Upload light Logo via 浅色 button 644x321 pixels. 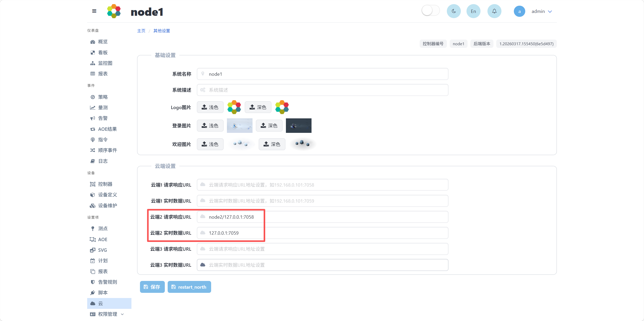[x=210, y=107]
